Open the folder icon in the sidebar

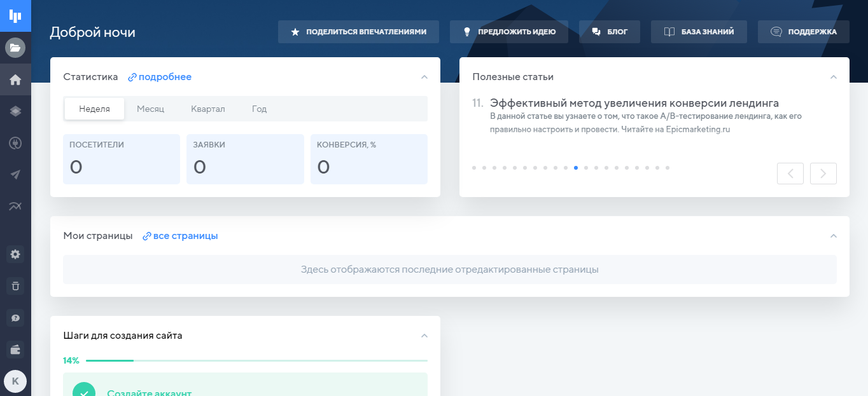click(15, 48)
